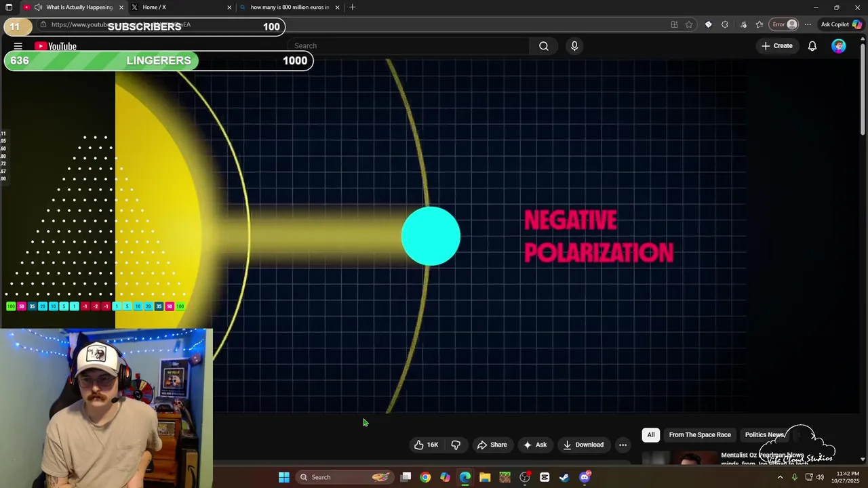Open Edge Settings and more menu

(808, 24)
